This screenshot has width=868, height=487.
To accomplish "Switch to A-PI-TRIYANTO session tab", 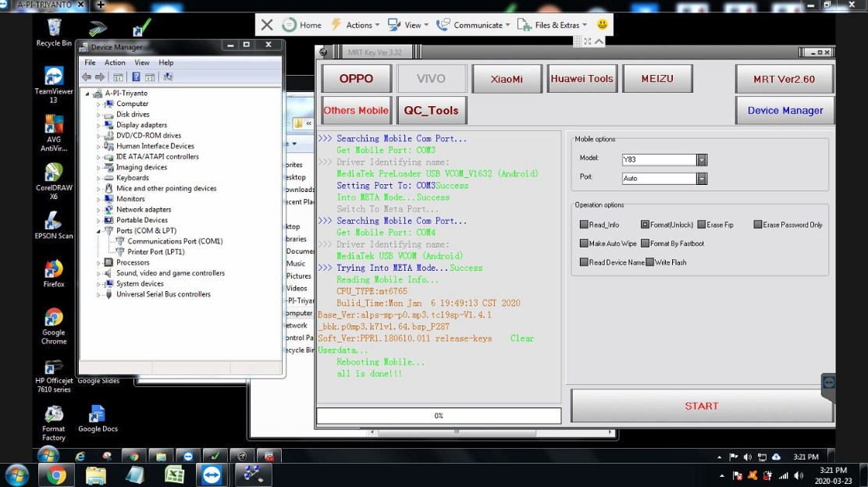I will pos(44,5).
